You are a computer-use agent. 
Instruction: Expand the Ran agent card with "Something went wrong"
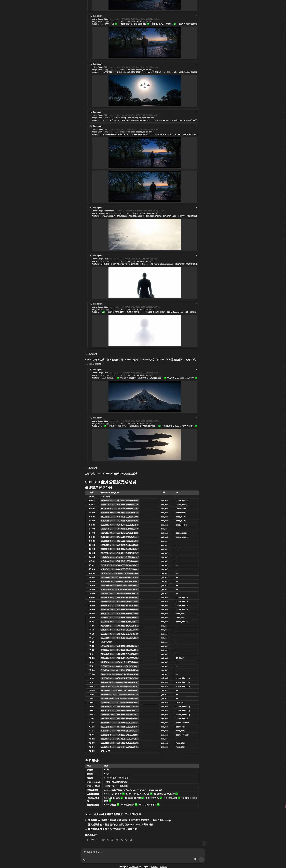143,112
